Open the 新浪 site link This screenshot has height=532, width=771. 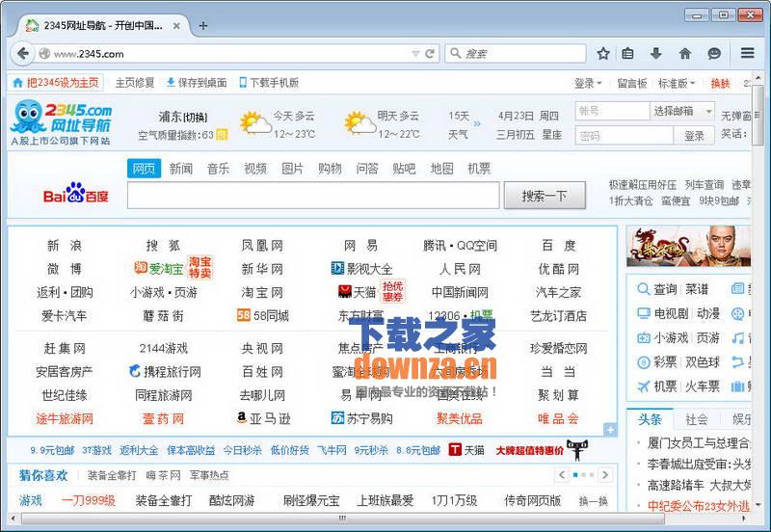(65, 246)
